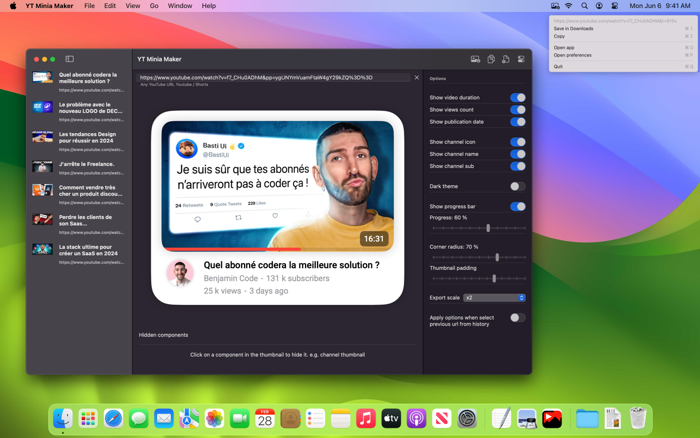Open the Edit menu
700x438 pixels.
(110, 6)
